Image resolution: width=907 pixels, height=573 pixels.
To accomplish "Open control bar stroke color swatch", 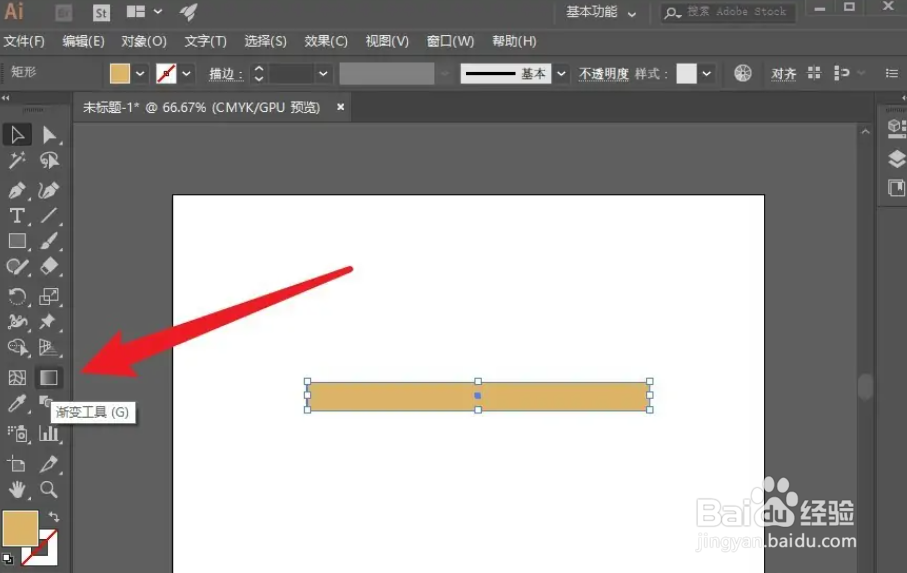I will [x=166, y=73].
